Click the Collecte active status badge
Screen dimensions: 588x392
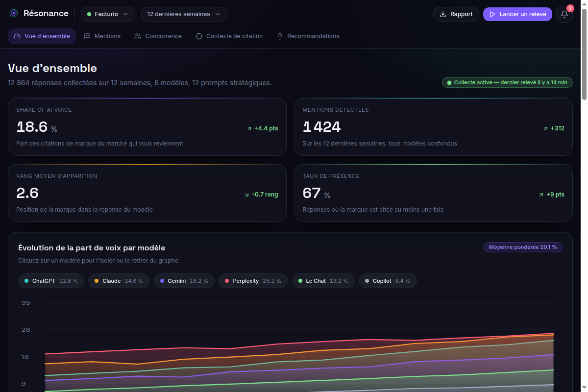pyautogui.click(x=507, y=82)
